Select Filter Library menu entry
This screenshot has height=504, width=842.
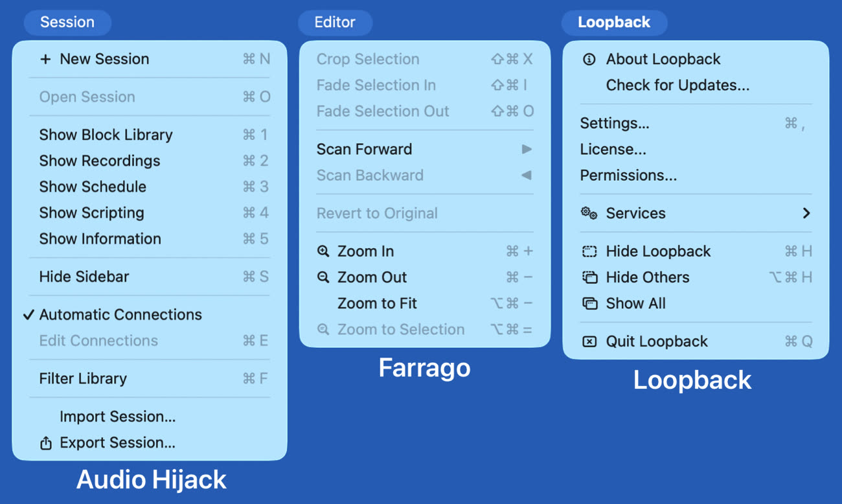pyautogui.click(x=83, y=378)
